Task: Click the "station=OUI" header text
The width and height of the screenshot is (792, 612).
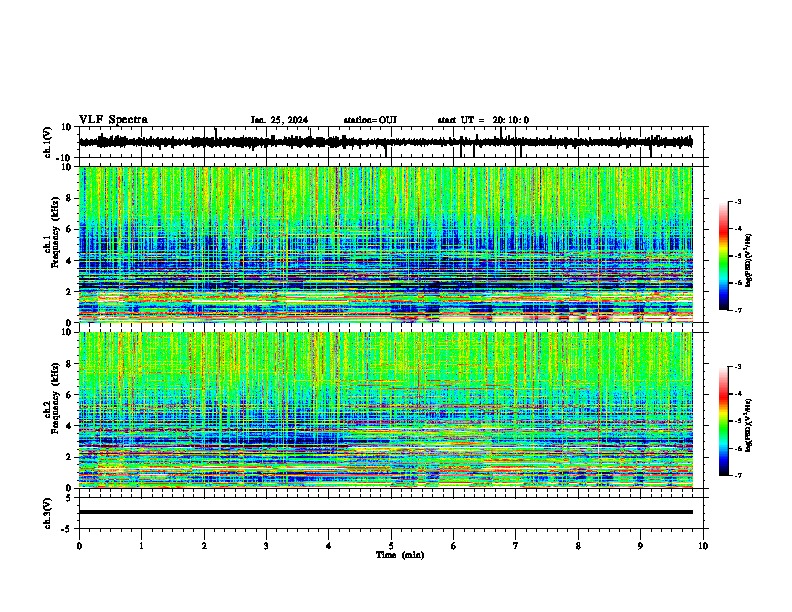Action: tap(370, 120)
